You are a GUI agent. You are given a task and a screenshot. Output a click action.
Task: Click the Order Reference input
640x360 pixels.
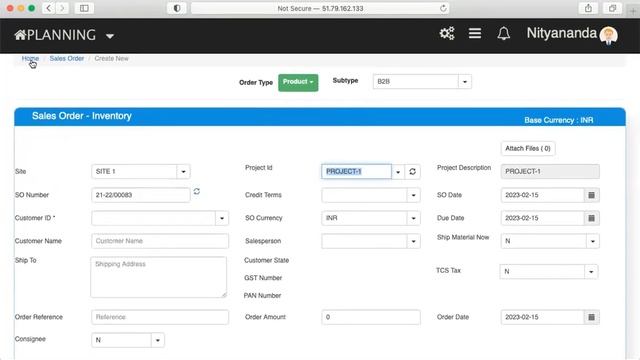click(160, 317)
